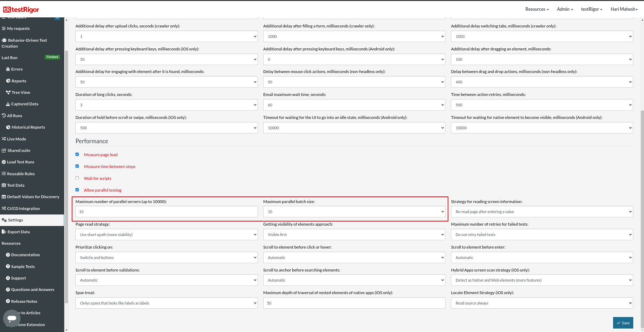Open the Maximum parallel batch size dropdown
Screen dimensions: 644x332
coord(354,212)
